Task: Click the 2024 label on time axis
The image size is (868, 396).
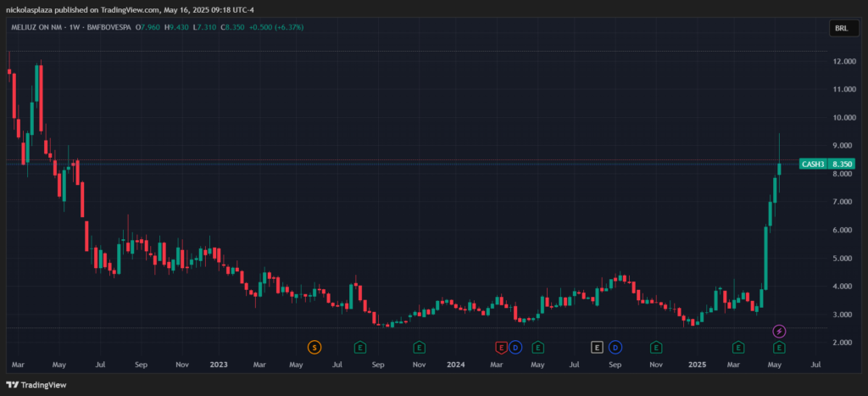Action: click(456, 365)
